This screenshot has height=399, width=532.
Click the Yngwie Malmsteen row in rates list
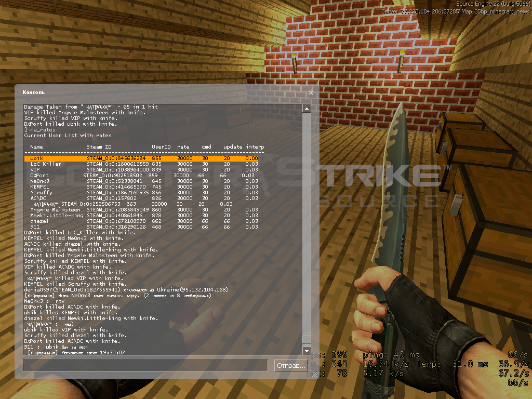(144, 210)
